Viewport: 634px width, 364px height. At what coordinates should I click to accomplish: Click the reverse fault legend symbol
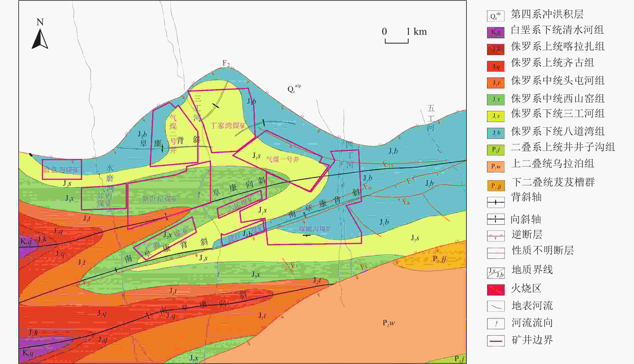click(x=496, y=236)
